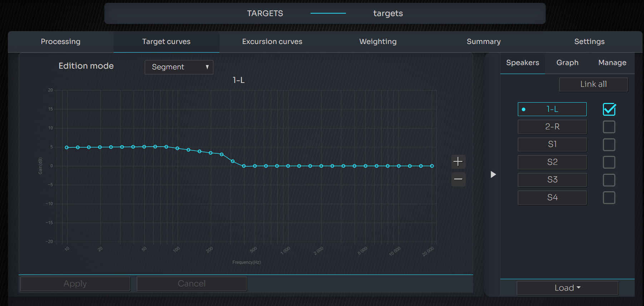644x306 pixels.
Task: Switch to the Excursion curves tab
Action: 272,41
